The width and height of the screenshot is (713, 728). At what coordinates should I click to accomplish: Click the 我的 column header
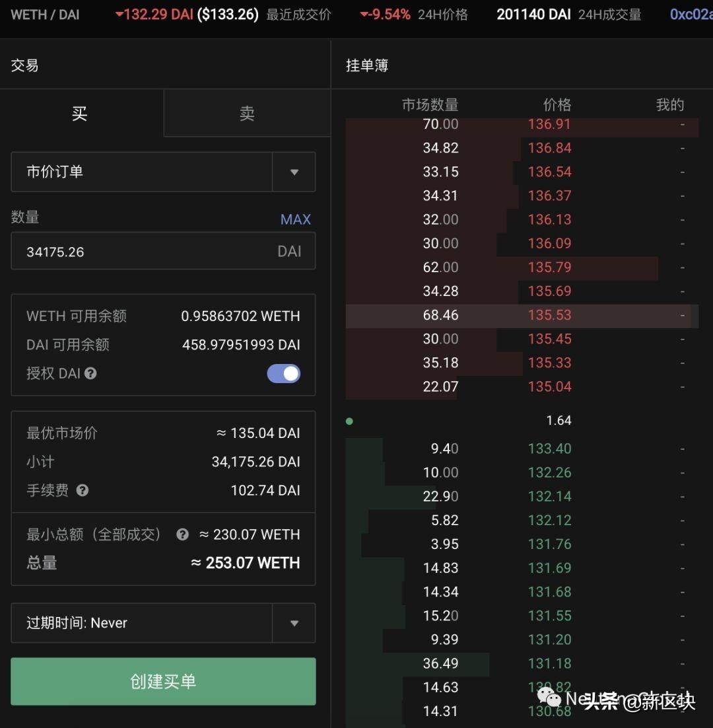click(670, 105)
